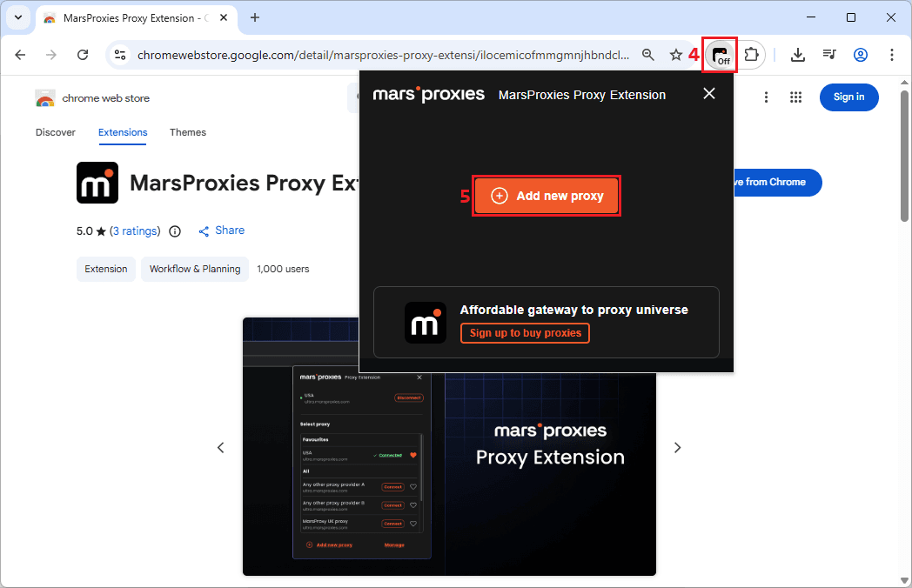Viewport: 912px width, 588px height.
Task: Open the media control icon
Action: click(829, 55)
